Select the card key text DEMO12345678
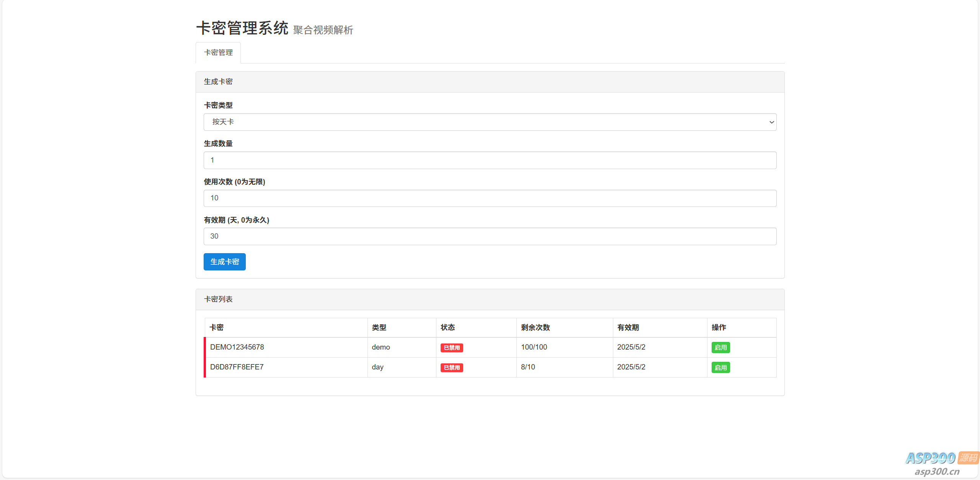 point(237,347)
